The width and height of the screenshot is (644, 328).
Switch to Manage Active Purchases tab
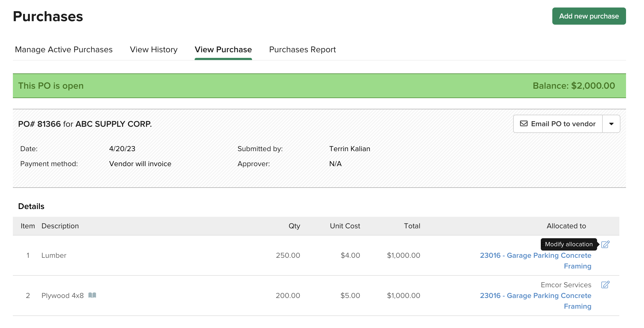click(64, 50)
